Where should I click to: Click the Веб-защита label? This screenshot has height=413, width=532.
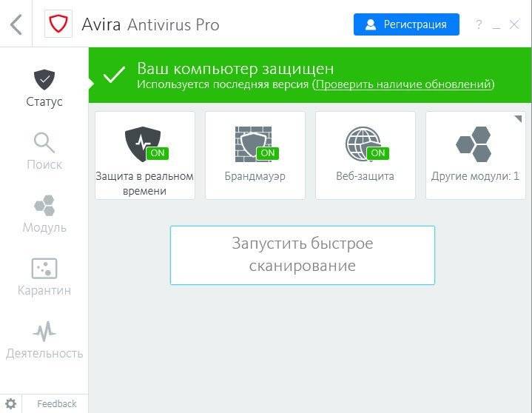[365, 176]
